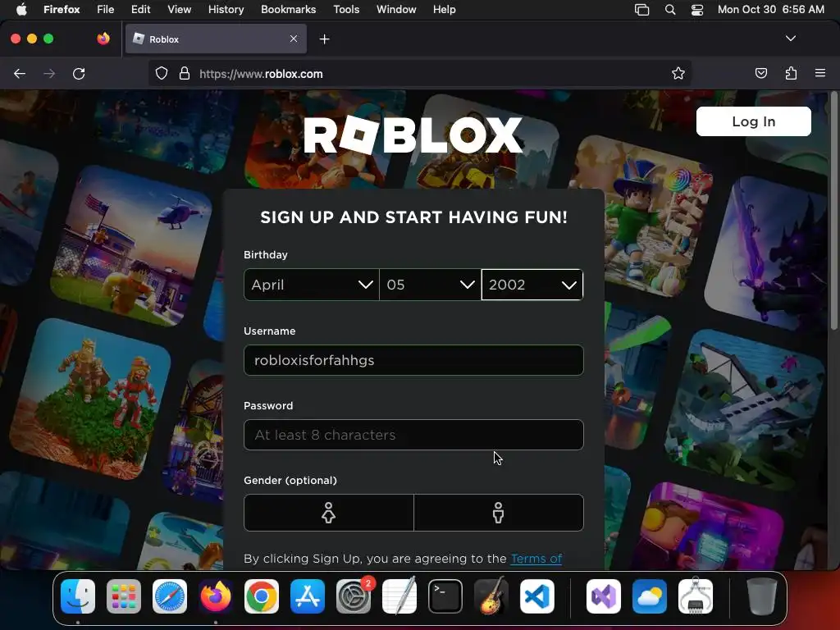Open the Firefox application menu

(x=62, y=9)
